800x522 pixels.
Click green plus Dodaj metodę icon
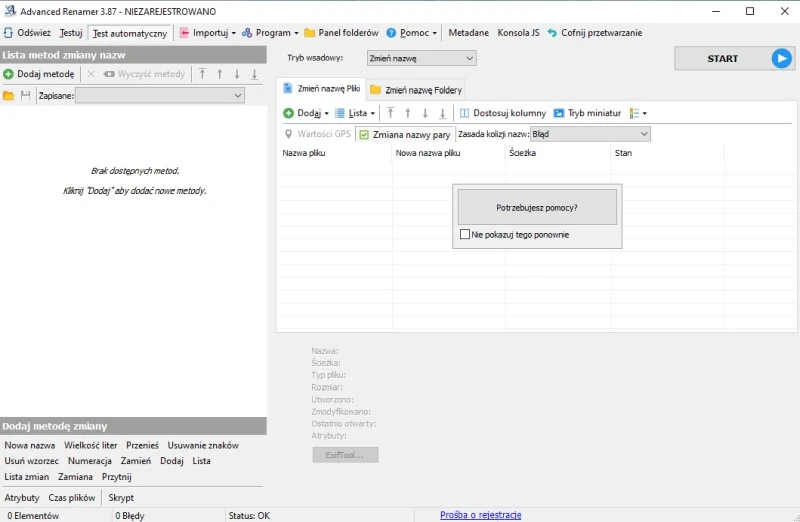[x=8, y=74]
